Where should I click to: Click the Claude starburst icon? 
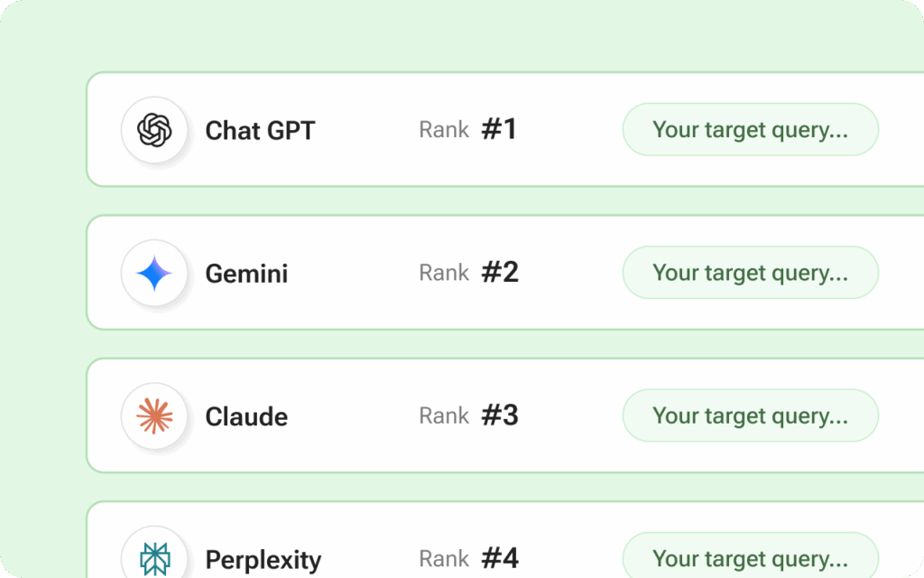click(x=154, y=415)
